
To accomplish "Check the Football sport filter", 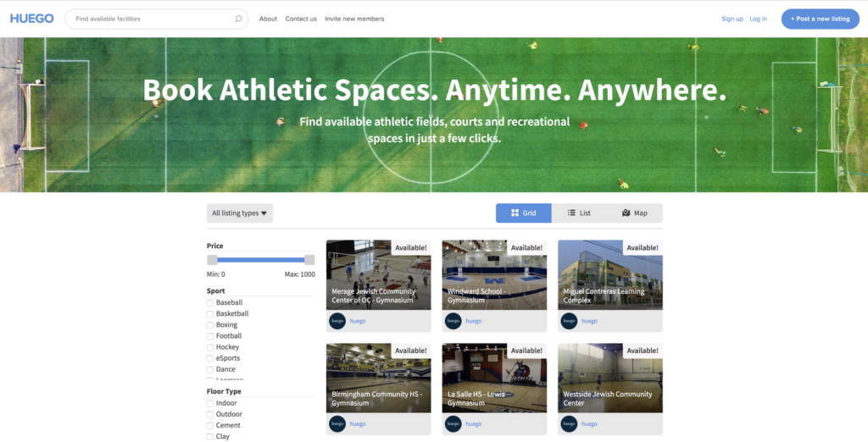I will [x=210, y=336].
